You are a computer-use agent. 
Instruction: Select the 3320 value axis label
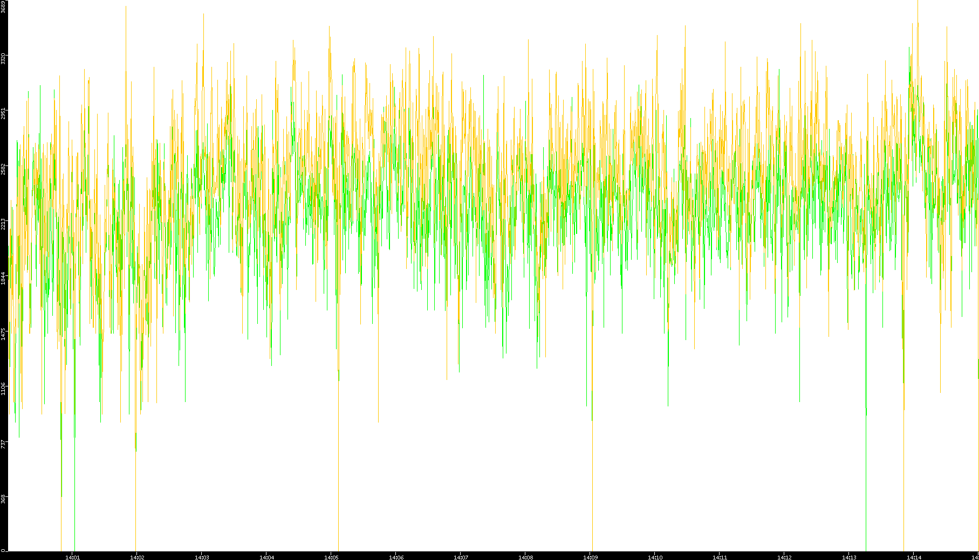click(3, 58)
